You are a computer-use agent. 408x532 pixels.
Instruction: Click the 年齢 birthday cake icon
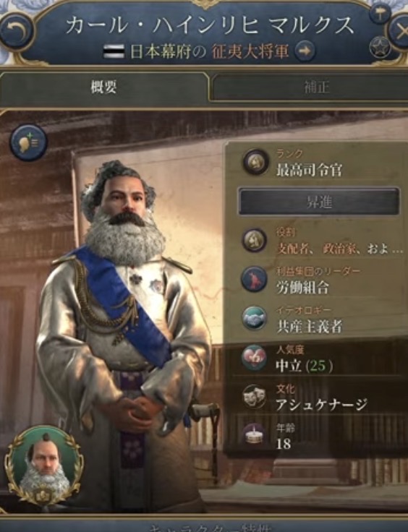255,435
